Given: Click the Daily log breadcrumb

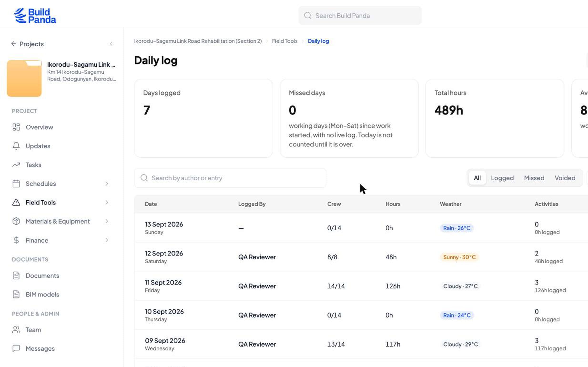Looking at the screenshot, I should pos(318,41).
